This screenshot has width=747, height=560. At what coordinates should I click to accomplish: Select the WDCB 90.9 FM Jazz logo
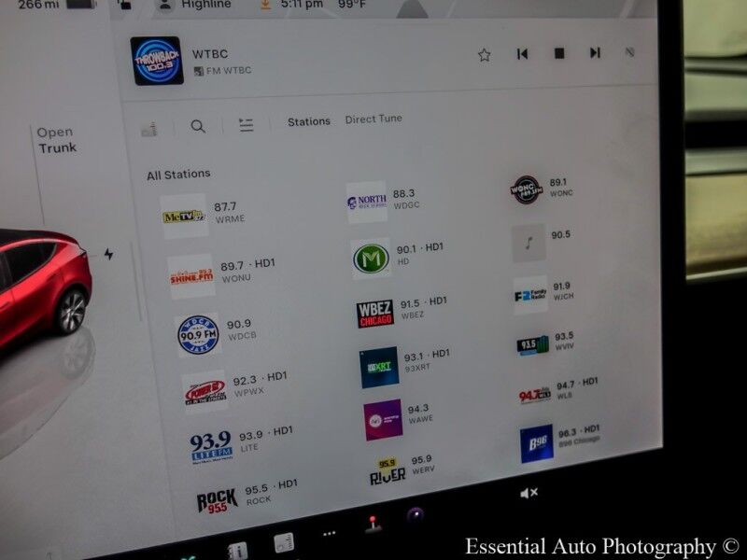[198, 335]
